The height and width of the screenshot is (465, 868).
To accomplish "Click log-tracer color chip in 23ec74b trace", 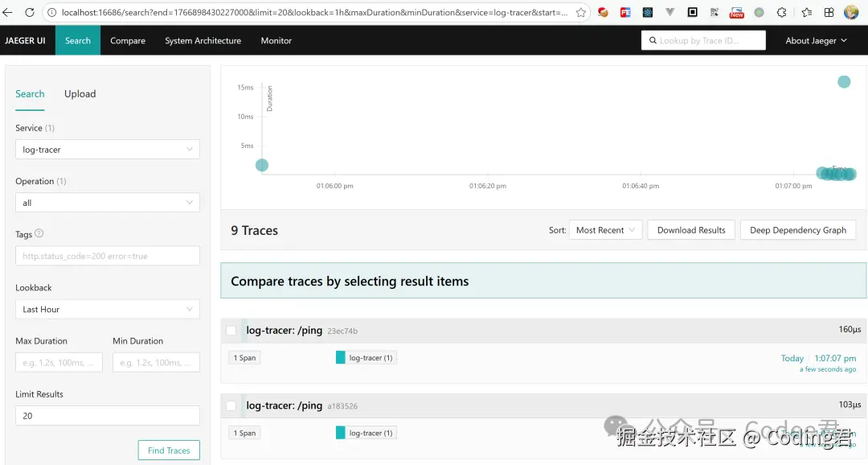I will [x=341, y=357].
